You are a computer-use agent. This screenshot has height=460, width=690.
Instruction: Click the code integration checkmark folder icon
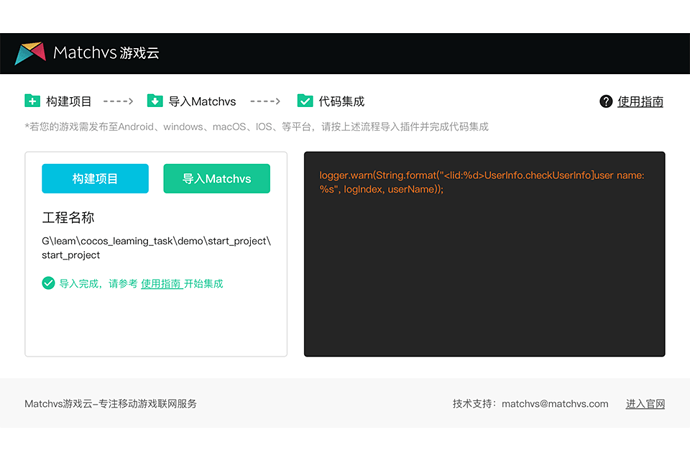pyautogui.click(x=305, y=101)
